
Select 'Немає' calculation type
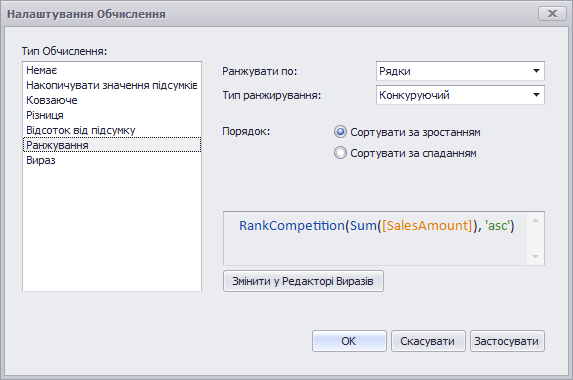click(x=112, y=70)
